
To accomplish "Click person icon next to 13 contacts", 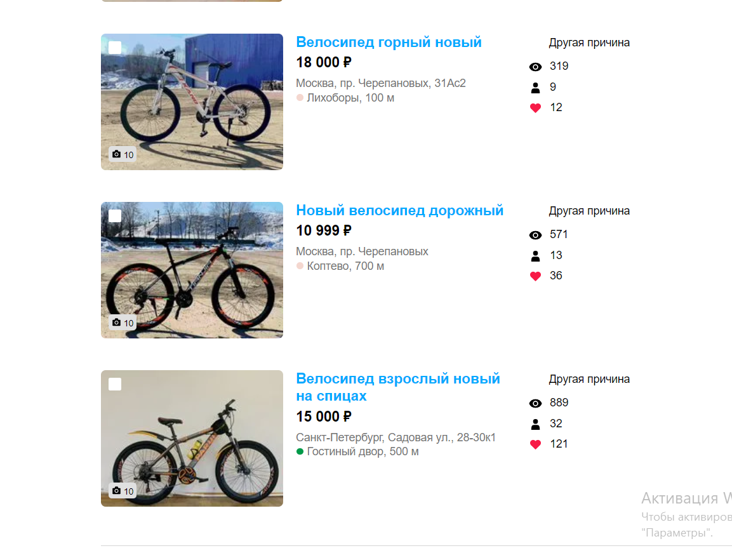I will 535,255.
